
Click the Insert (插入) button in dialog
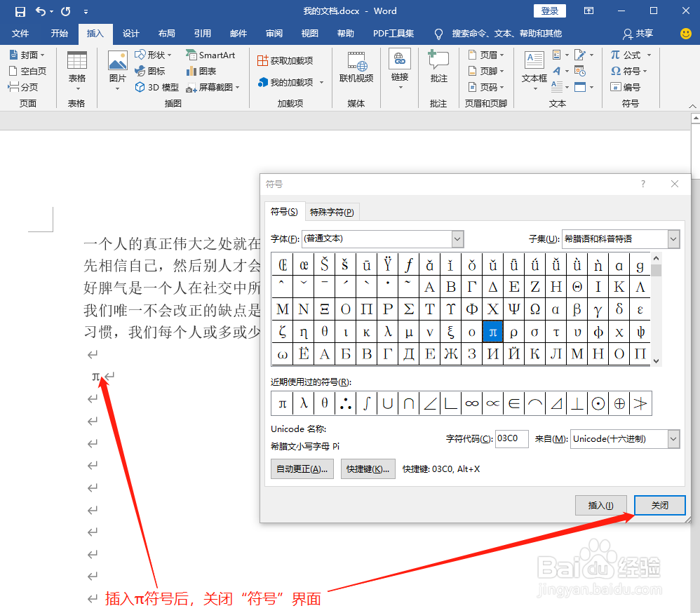pos(600,506)
